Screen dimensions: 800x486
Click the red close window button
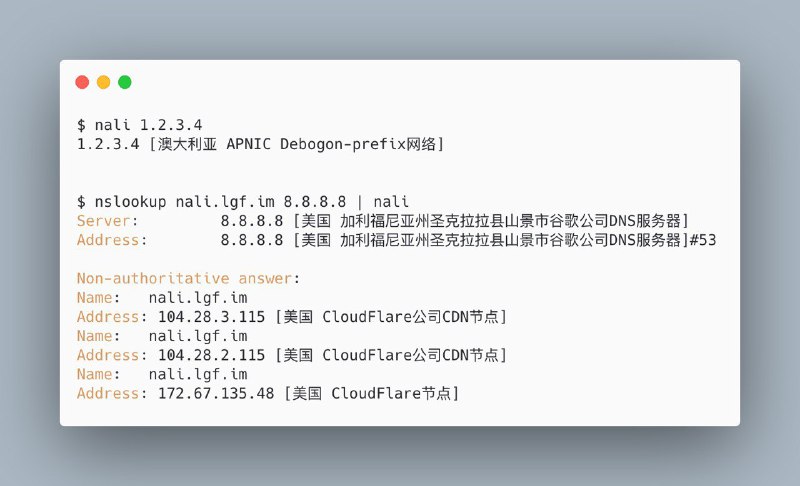[83, 82]
